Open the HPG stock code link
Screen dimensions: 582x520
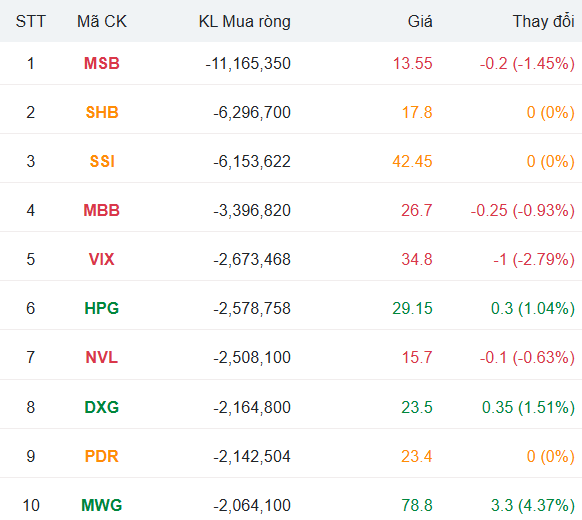click(x=102, y=308)
